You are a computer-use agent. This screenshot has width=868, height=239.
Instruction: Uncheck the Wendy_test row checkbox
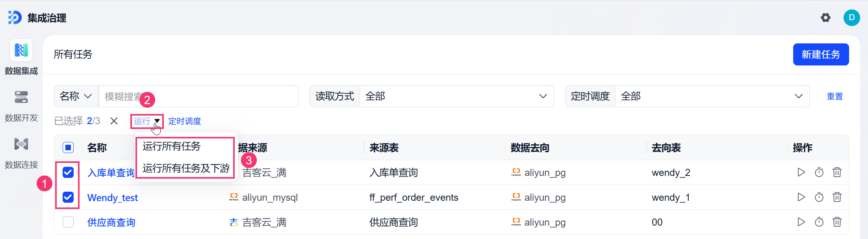(68, 197)
